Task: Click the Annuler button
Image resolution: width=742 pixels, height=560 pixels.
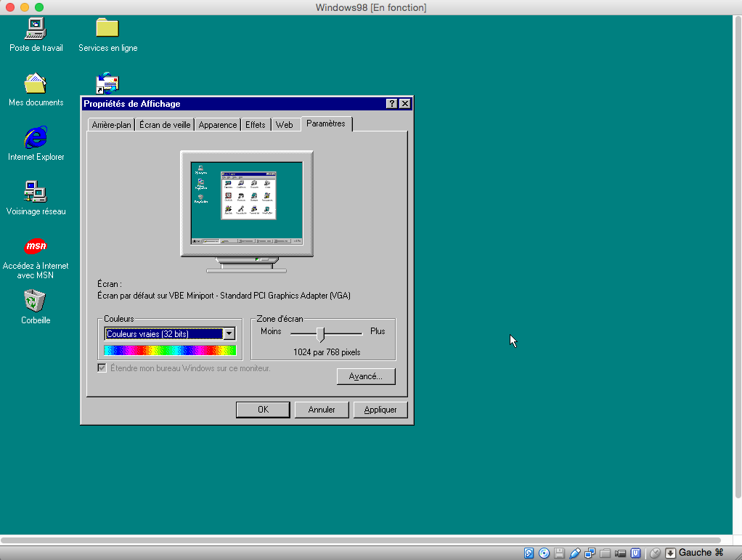Action: pos(322,410)
